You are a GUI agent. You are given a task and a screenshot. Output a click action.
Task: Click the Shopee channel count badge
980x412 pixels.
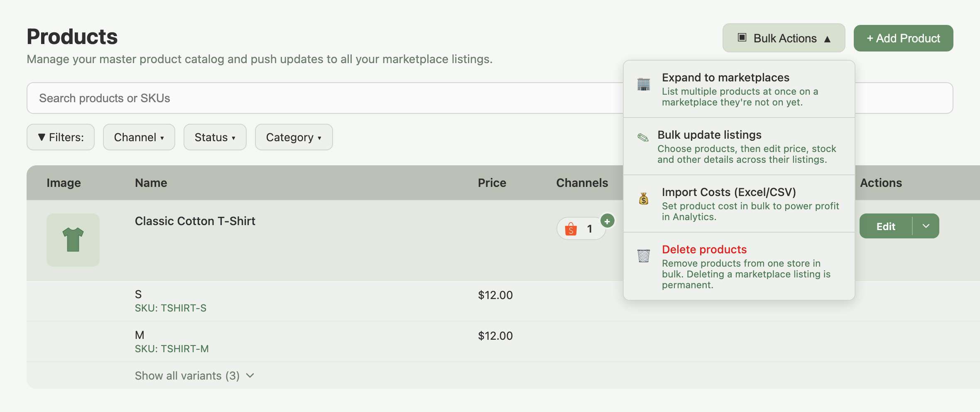pos(581,229)
